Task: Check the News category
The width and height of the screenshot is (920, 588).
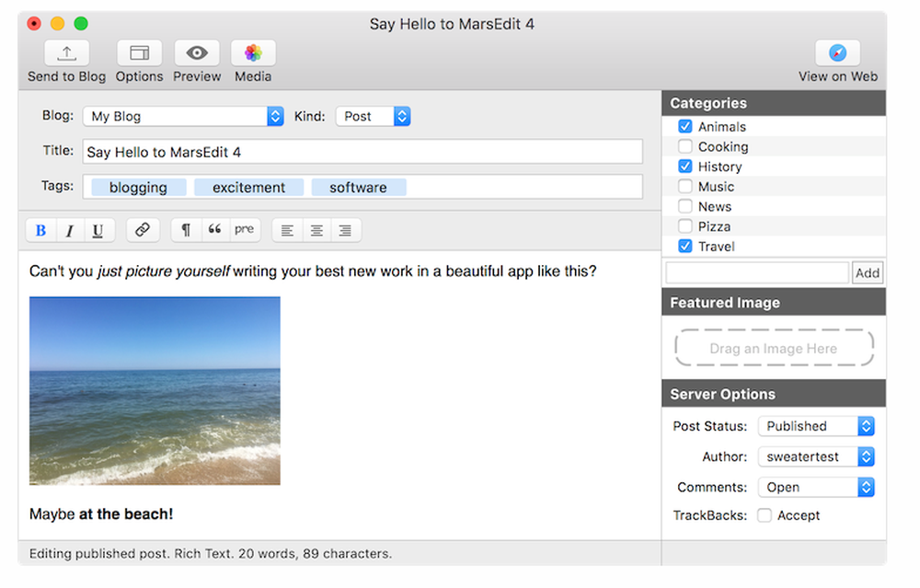Action: (x=684, y=206)
